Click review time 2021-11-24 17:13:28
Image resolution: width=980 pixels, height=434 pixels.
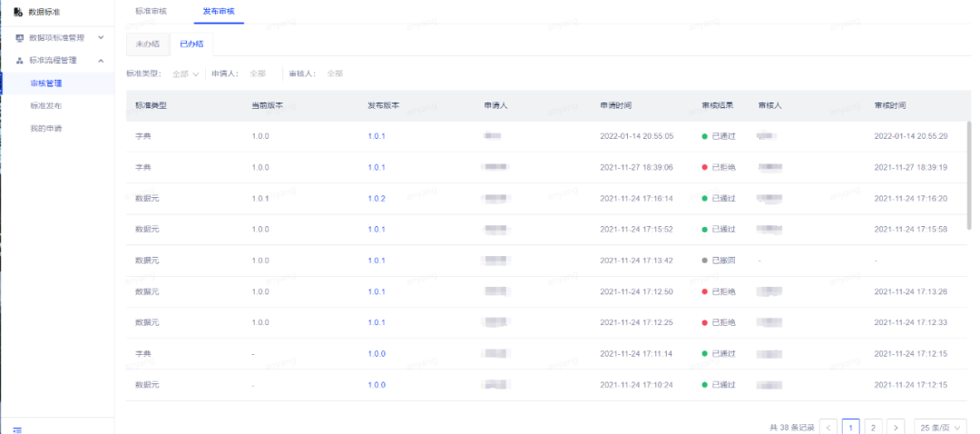[911, 291]
